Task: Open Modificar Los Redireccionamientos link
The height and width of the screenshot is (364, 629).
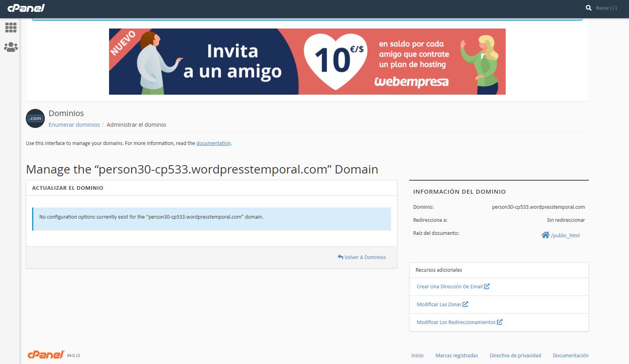Action: coord(456,322)
